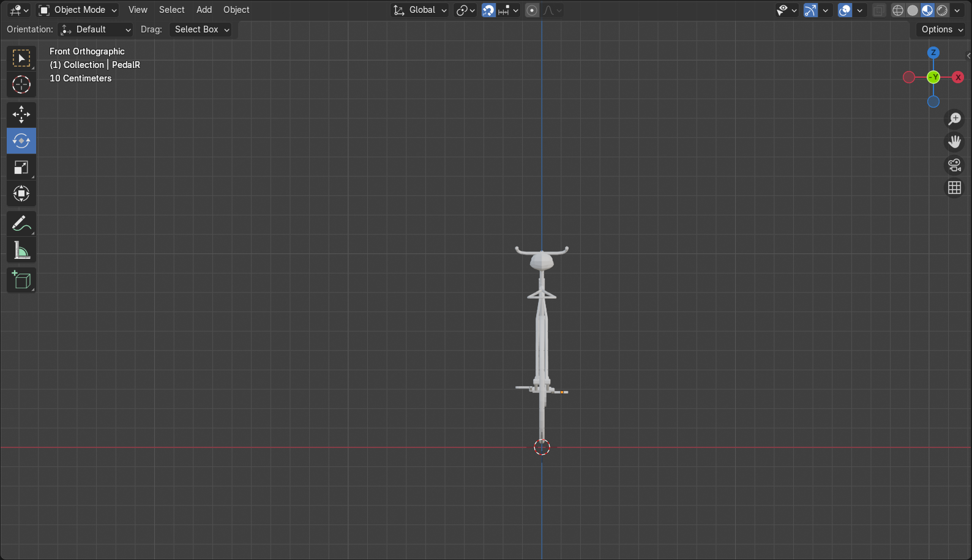Switch to Solid shading

[913, 10]
